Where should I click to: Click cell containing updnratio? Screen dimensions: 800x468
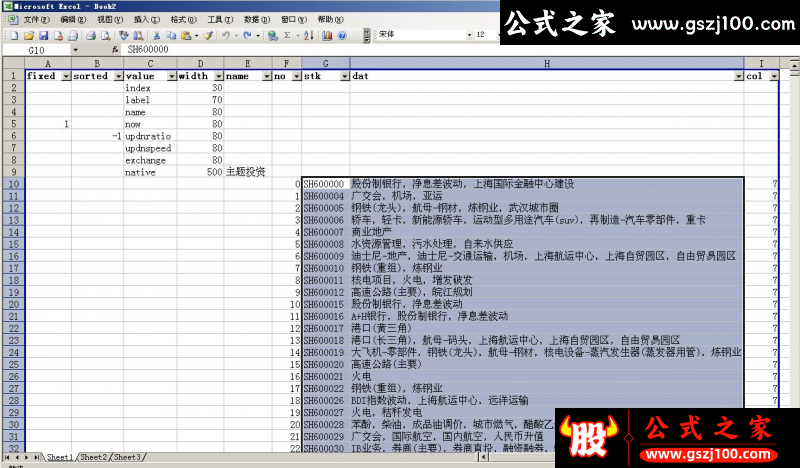tap(150, 136)
